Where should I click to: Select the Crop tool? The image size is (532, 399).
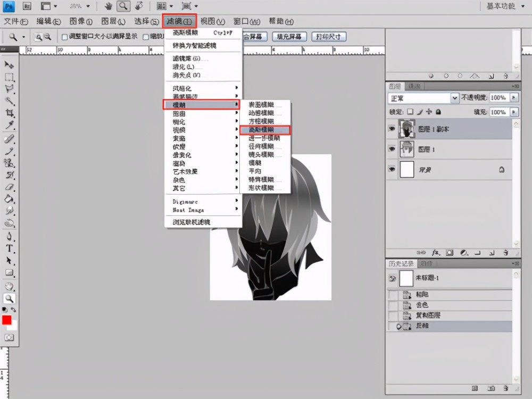pyautogui.click(x=9, y=113)
